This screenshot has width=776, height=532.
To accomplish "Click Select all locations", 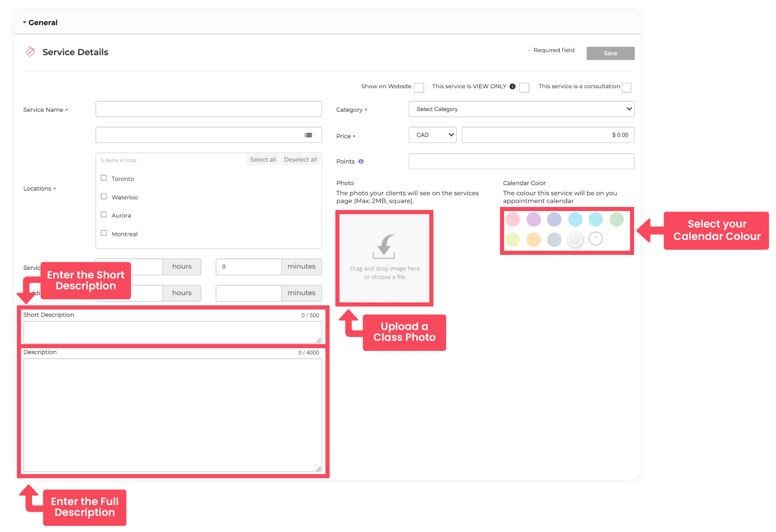I will pyautogui.click(x=263, y=160).
